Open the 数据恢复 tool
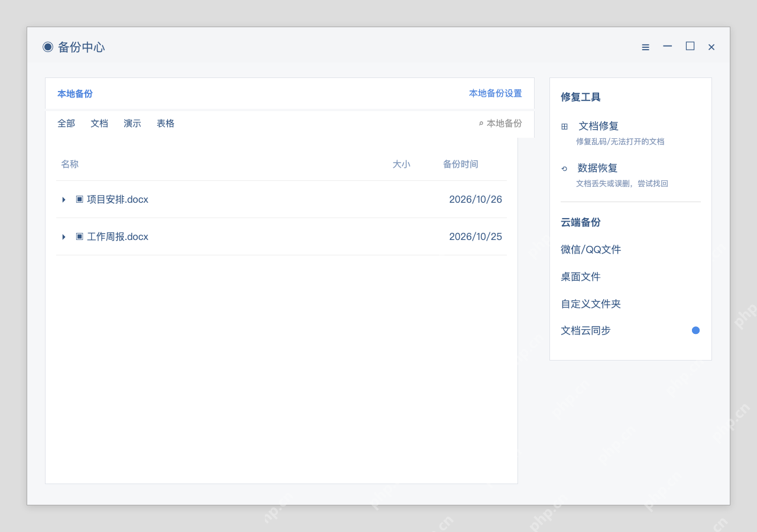Viewport: 757px width, 532px height. [597, 168]
